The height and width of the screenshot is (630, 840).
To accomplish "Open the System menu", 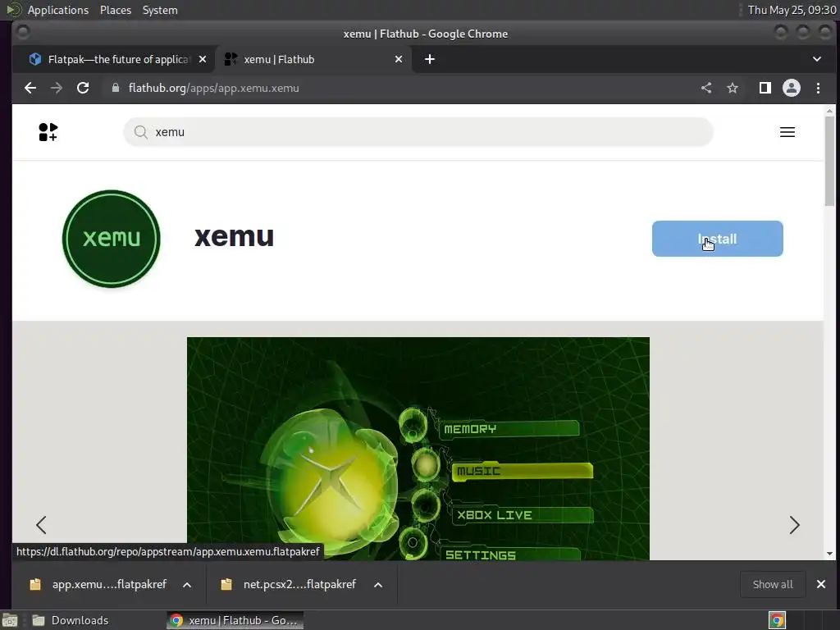I will [x=160, y=10].
